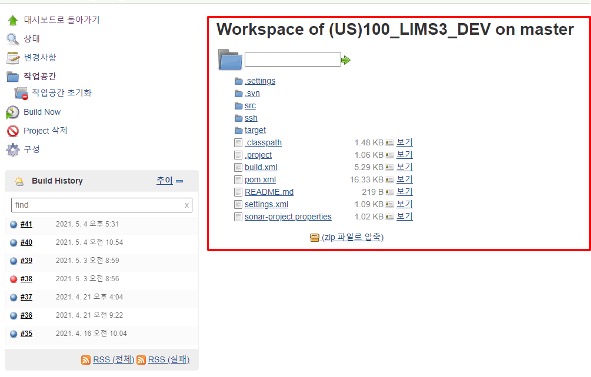Open the pom.xml file link
Image resolution: width=591 pixels, height=377 pixels.
click(260, 179)
